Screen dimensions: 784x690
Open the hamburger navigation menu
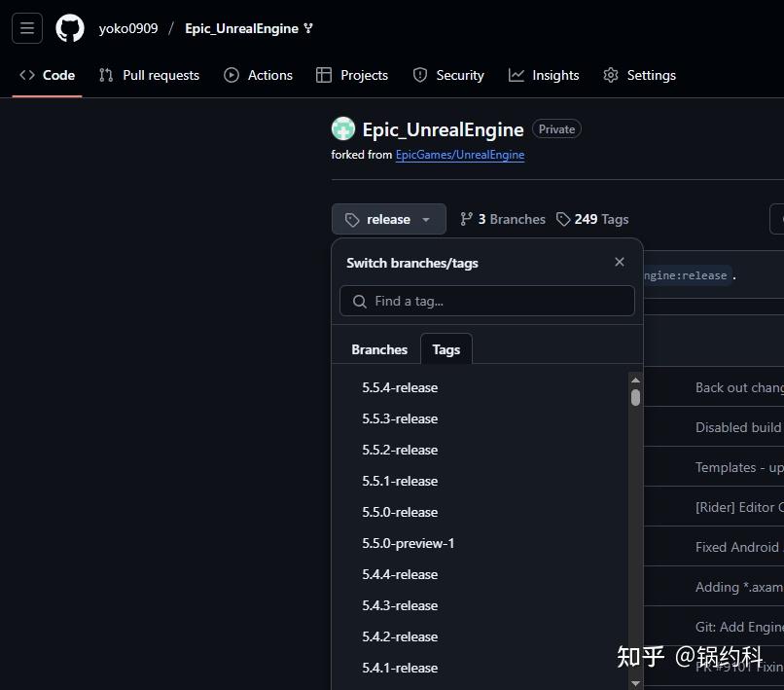[27, 28]
